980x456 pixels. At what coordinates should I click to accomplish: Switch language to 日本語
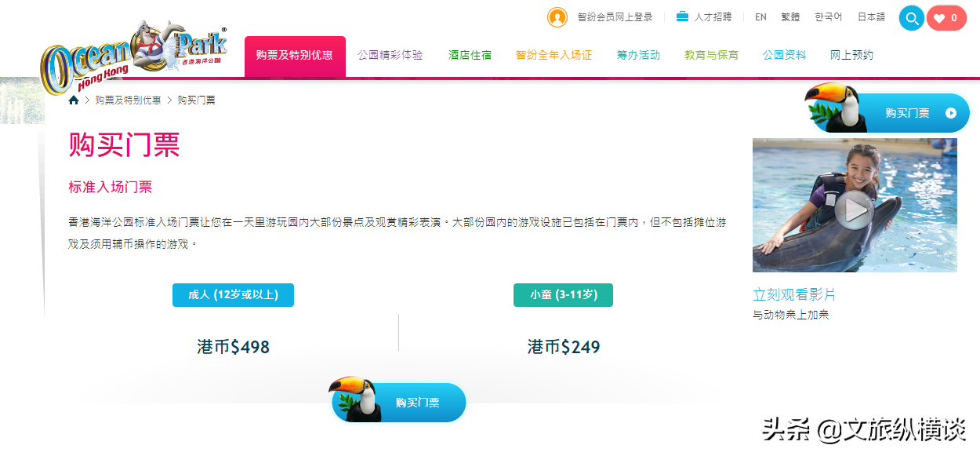(x=871, y=17)
